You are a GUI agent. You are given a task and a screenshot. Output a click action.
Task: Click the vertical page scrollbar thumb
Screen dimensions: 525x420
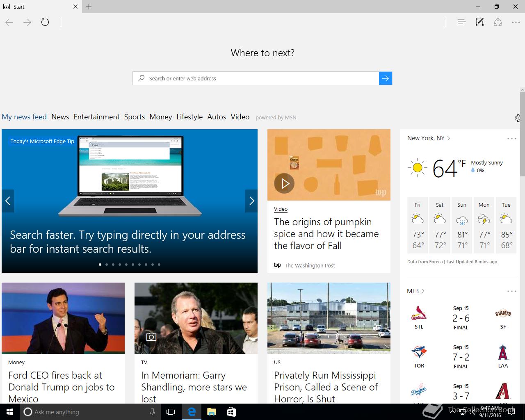(523, 134)
